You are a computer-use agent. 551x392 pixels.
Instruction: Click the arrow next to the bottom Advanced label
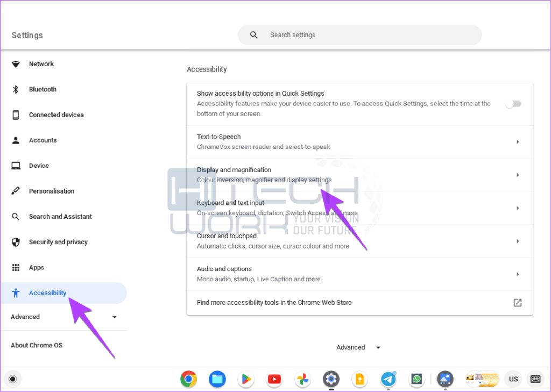pos(378,348)
